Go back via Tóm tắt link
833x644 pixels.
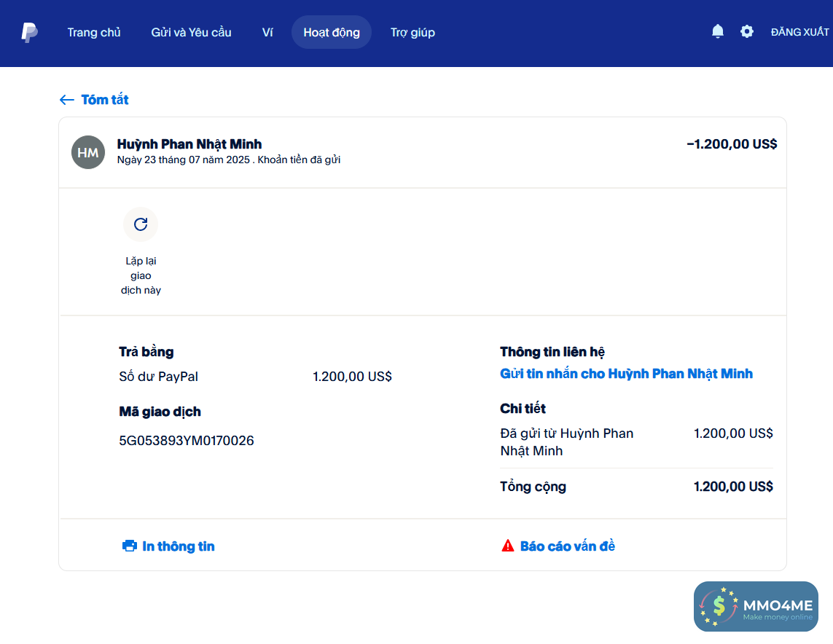click(x=105, y=100)
